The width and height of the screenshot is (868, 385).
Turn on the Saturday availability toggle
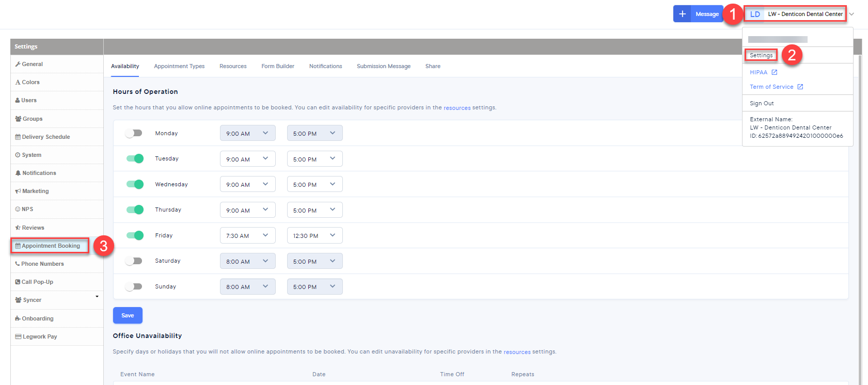(x=134, y=261)
